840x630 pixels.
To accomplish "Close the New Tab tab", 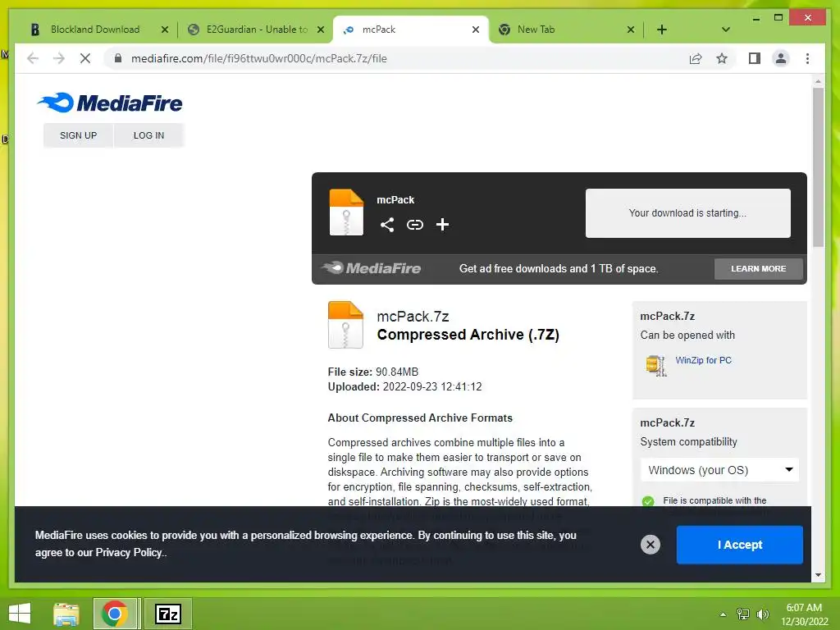I will point(631,30).
